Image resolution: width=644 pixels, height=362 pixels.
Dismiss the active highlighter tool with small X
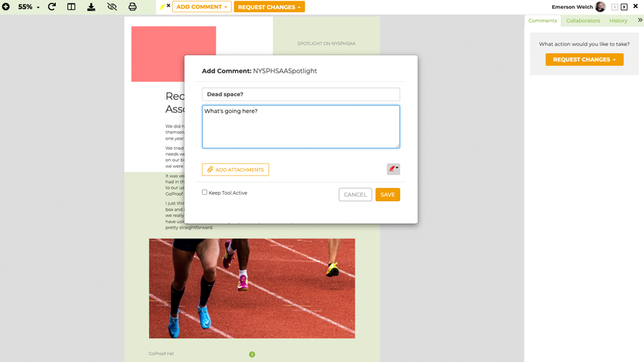pos(169,5)
